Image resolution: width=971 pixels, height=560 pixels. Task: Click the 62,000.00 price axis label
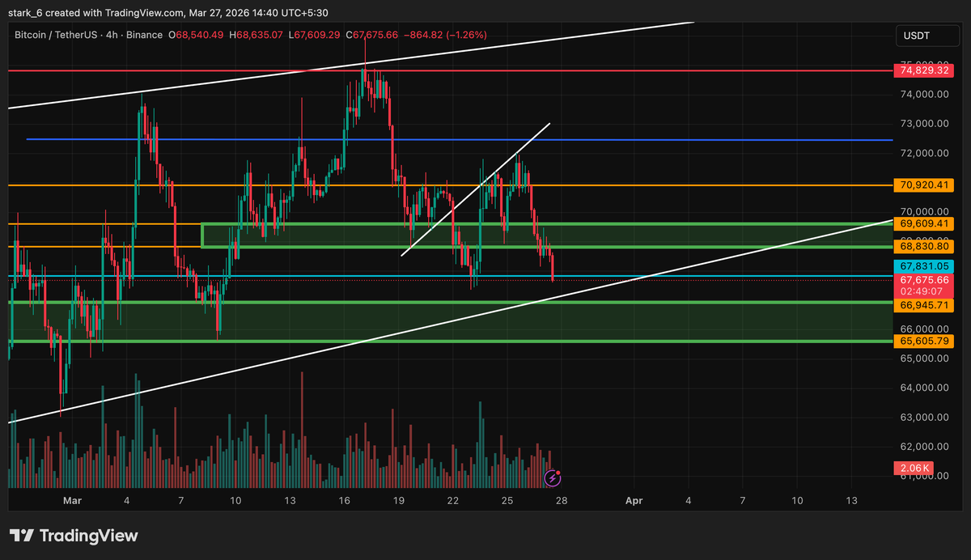pos(924,446)
